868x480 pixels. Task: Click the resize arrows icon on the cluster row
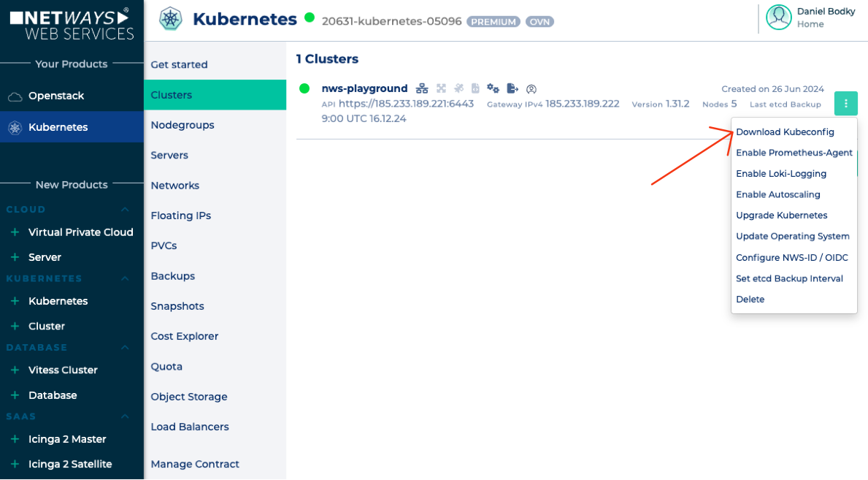pyautogui.click(x=441, y=88)
